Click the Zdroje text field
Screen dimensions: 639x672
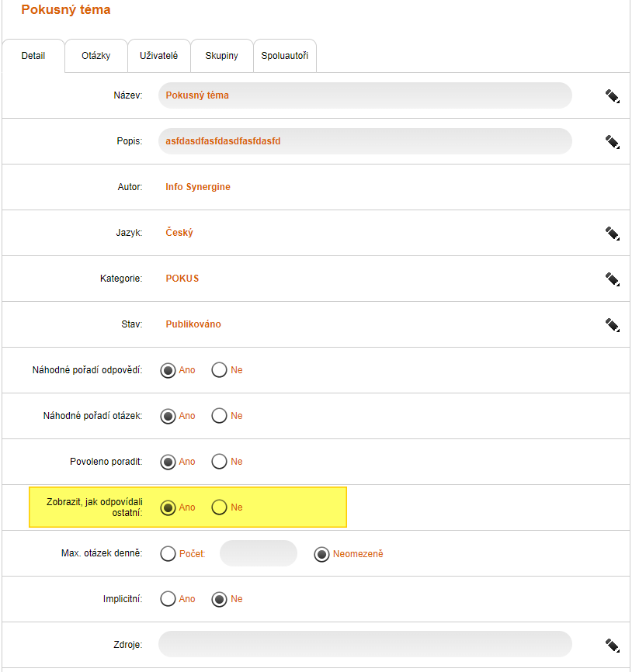365,644
